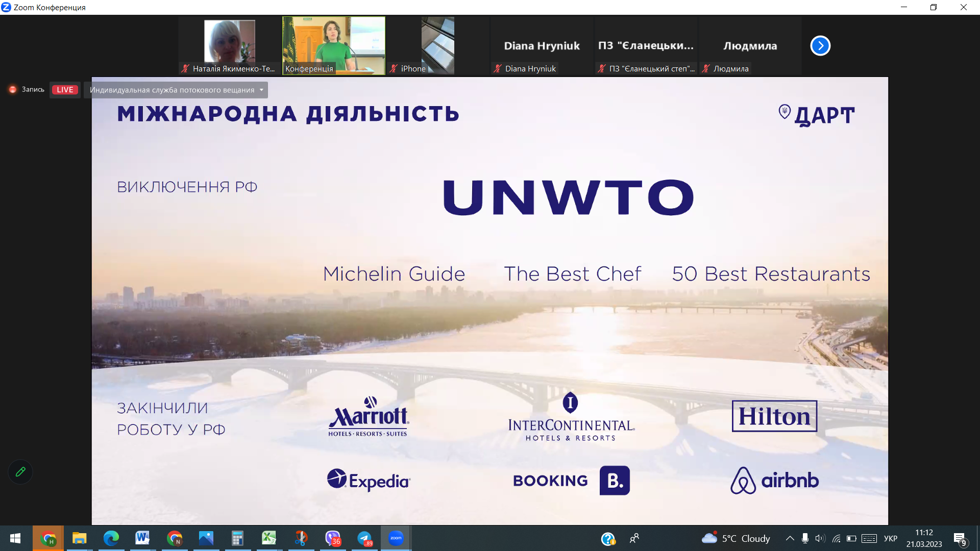The height and width of the screenshot is (551, 980).
Task: Toggle system volume speaker icon
Action: tap(820, 538)
